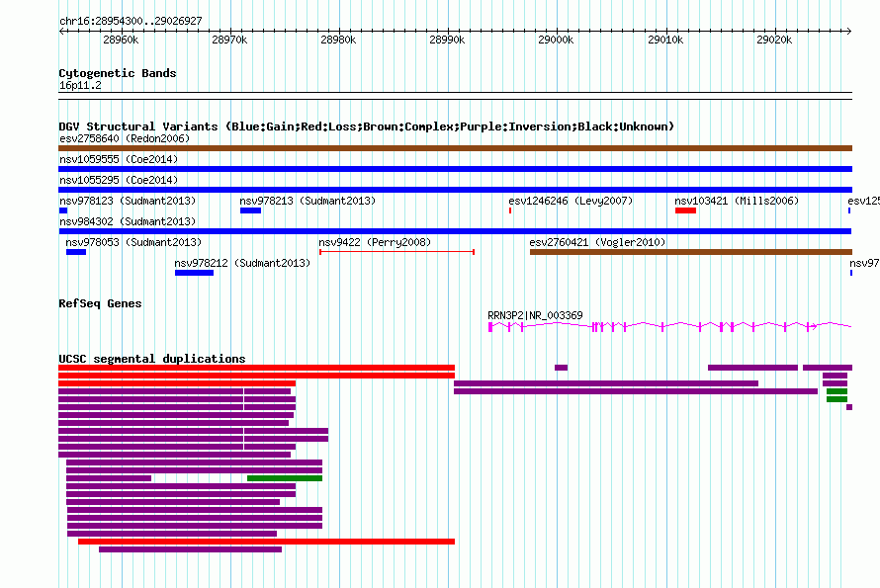Click the esv2760421 (Vogler2010) brown bar
Image resolution: width=880 pixels, height=588 pixels.
[x=691, y=252]
